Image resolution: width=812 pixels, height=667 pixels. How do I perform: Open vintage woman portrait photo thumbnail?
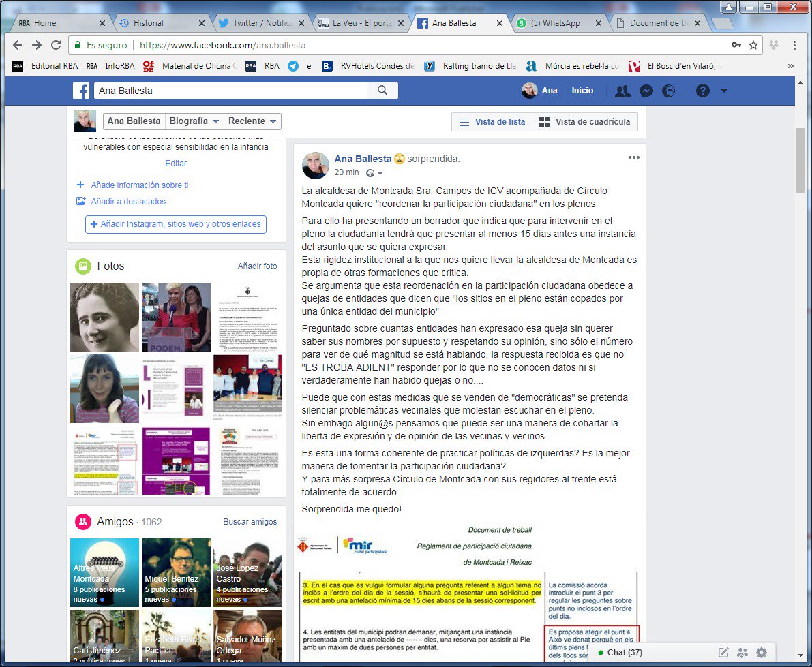coord(104,317)
